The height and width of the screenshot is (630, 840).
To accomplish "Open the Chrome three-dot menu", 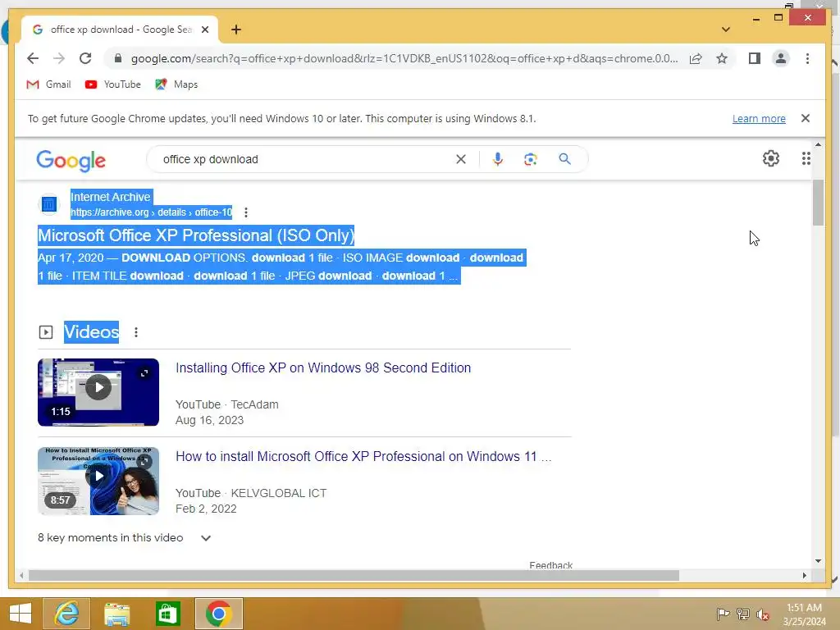I will tap(807, 58).
